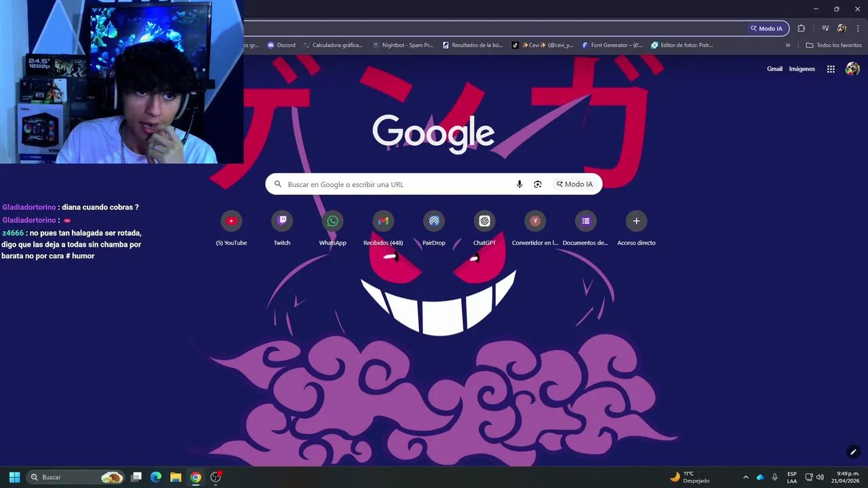Open the Cevi TikTok bookmark

point(542,45)
